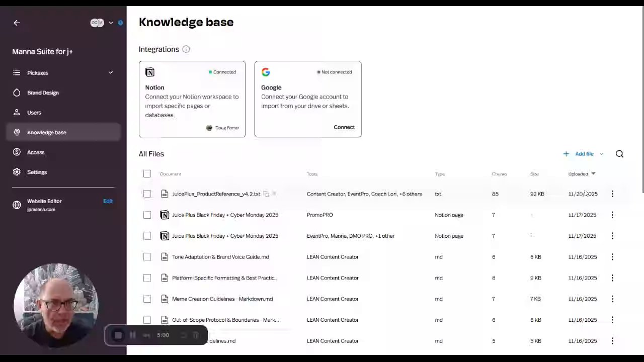Sort by Chunks column header
Screen dimensions: 644x362
[x=500, y=174]
